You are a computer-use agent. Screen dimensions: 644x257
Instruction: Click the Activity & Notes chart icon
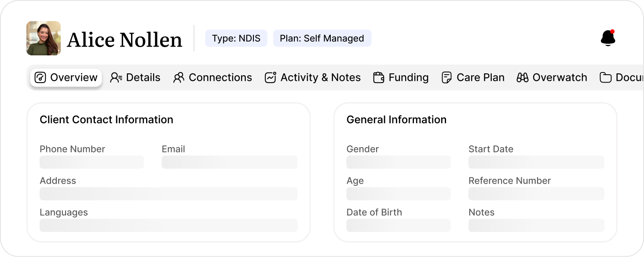click(x=270, y=78)
